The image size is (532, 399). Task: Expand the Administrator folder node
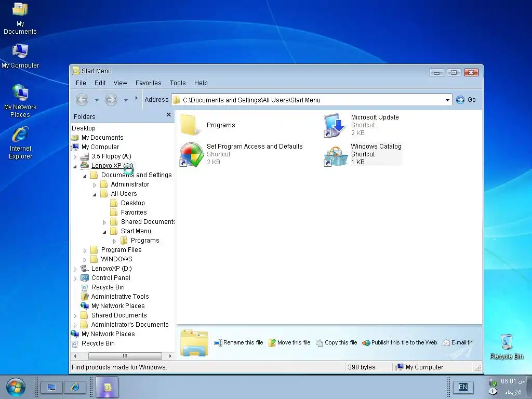point(95,185)
